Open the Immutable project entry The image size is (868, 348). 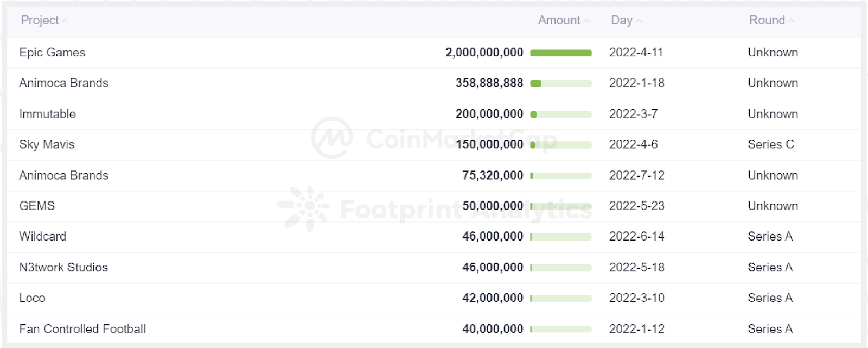point(47,114)
